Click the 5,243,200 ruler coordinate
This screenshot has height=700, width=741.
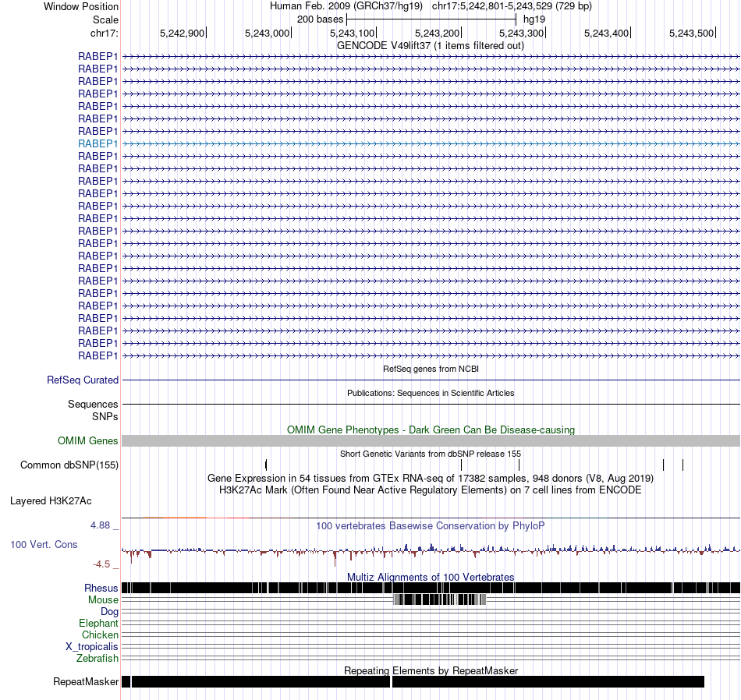click(x=437, y=33)
